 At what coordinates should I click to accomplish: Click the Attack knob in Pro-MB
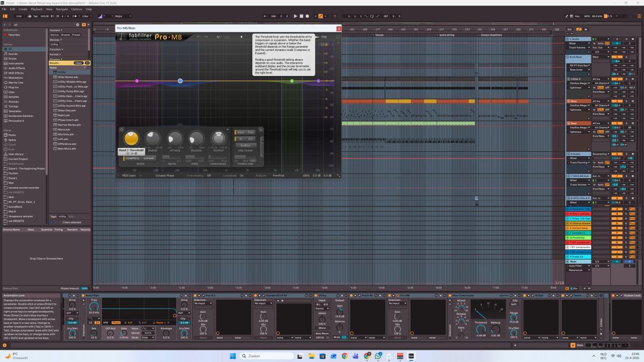click(175, 138)
